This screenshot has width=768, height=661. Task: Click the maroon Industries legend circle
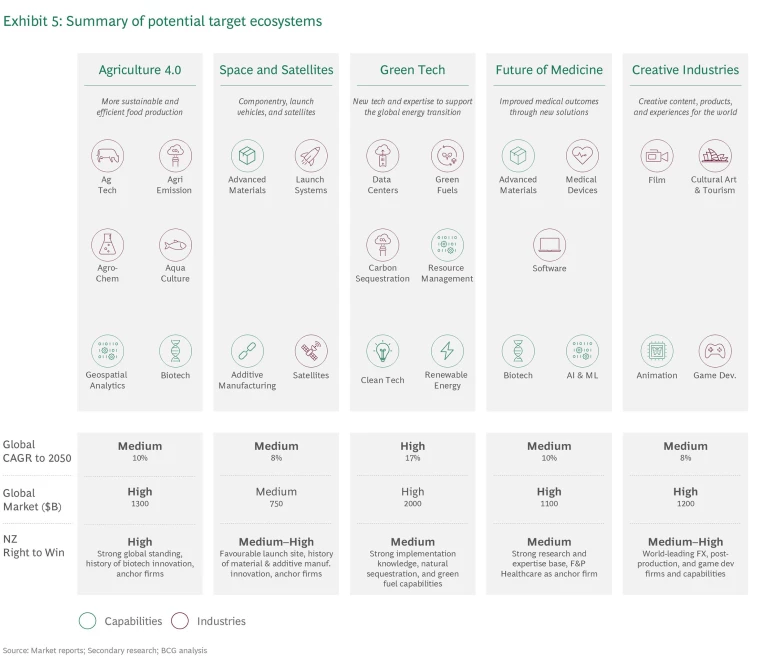[179, 620]
